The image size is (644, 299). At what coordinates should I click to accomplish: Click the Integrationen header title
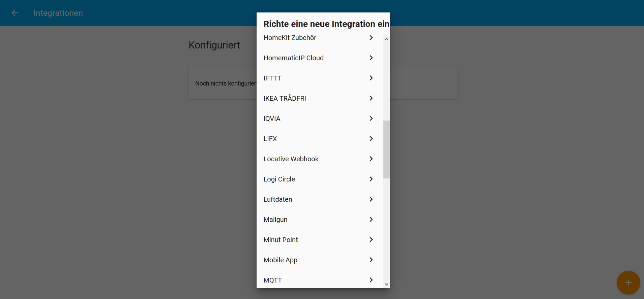(58, 13)
